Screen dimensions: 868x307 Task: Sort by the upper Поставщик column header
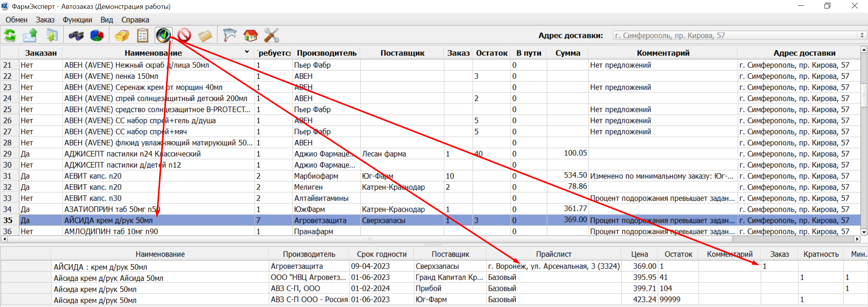(402, 53)
